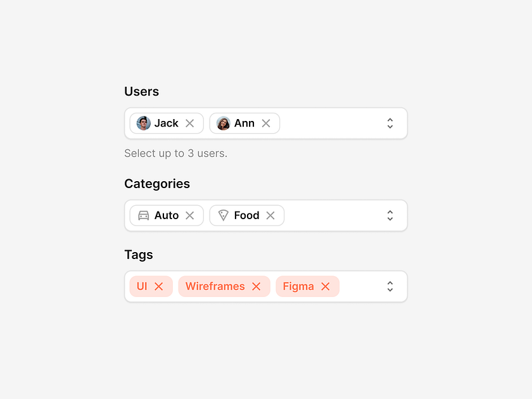Screen dimensions: 532x399
Task: Remove the Figma tag
Action: click(326, 286)
